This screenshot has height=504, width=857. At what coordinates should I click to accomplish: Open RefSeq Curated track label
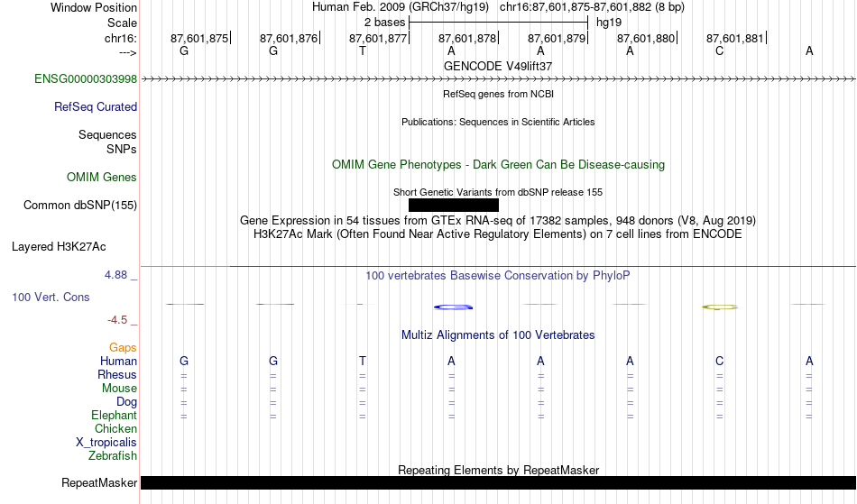96,107
